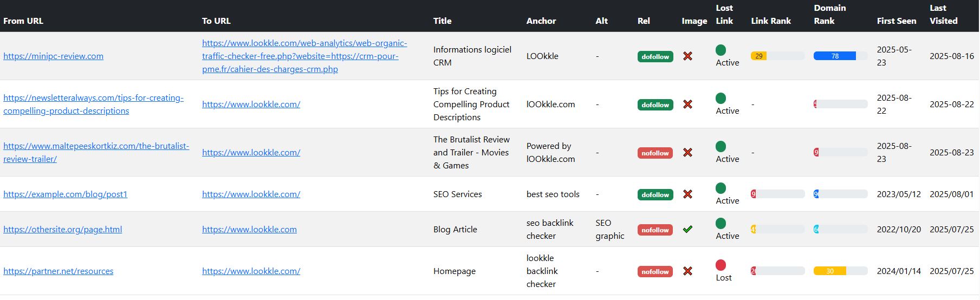Click the Domain Rank bar in newsletteralways.com row
The width and height of the screenshot is (980, 300).
(841, 104)
